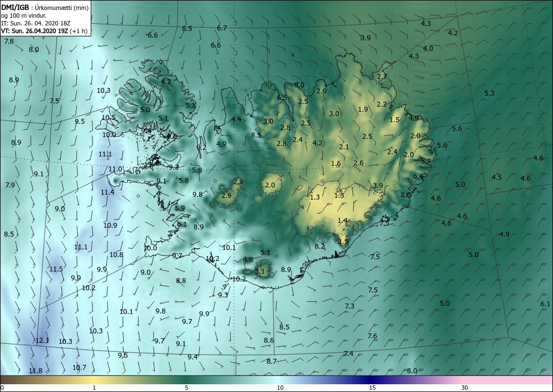This screenshot has width=553, height=392.
Task: Click the 10.7 value on the map
Action: tap(79, 368)
